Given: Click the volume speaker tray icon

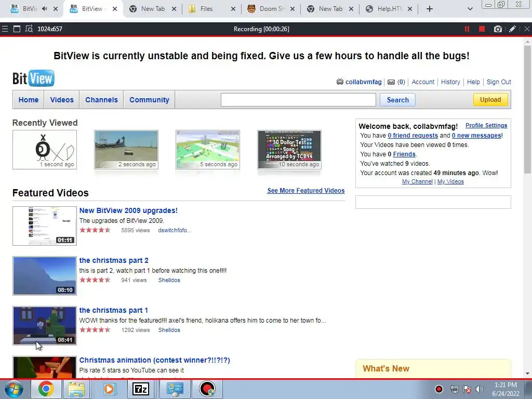Looking at the screenshot, I should [x=480, y=389].
